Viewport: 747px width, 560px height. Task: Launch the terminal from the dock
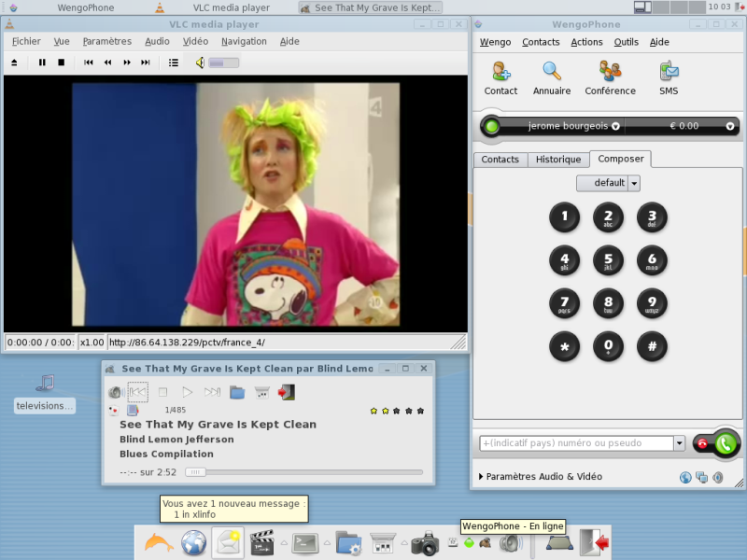click(x=305, y=543)
